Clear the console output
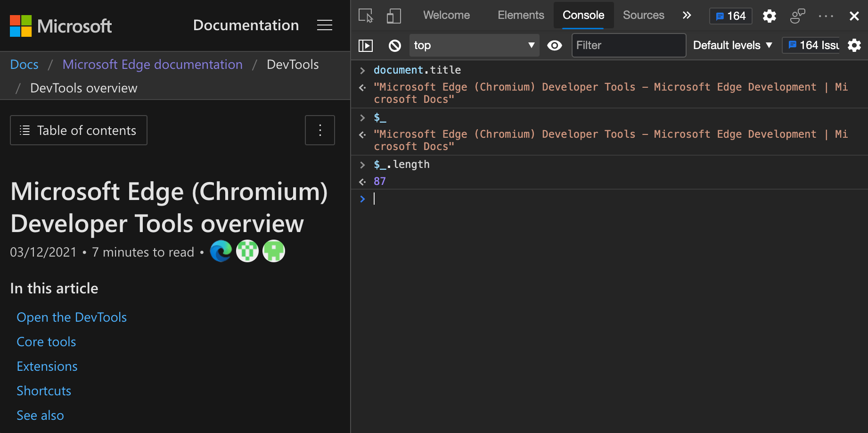The image size is (868, 433). [394, 45]
